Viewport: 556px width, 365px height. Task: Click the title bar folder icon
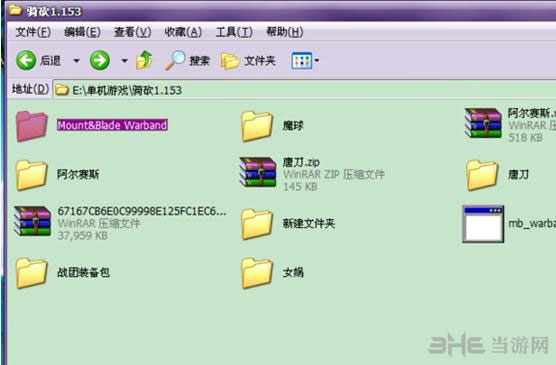16,10
